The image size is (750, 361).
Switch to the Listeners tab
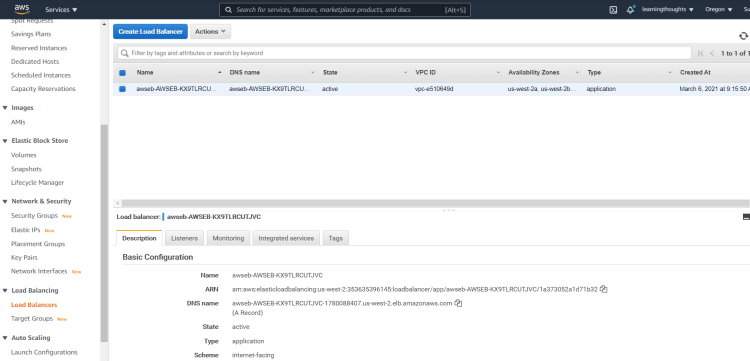pyautogui.click(x=185, y=238)
